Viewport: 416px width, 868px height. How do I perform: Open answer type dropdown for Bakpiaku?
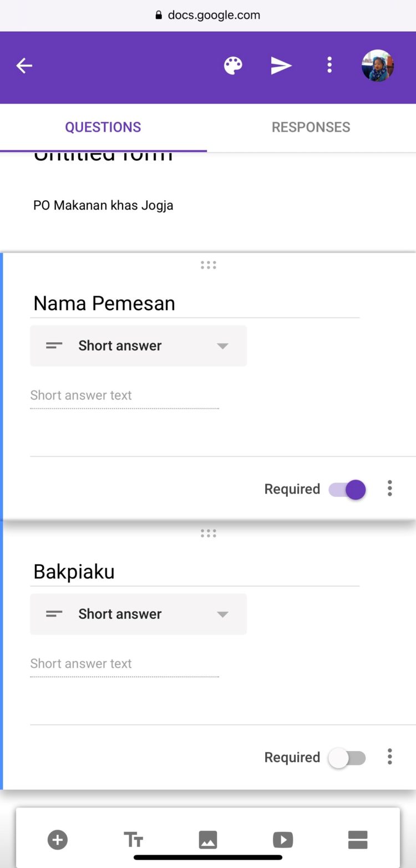(138, 615)
